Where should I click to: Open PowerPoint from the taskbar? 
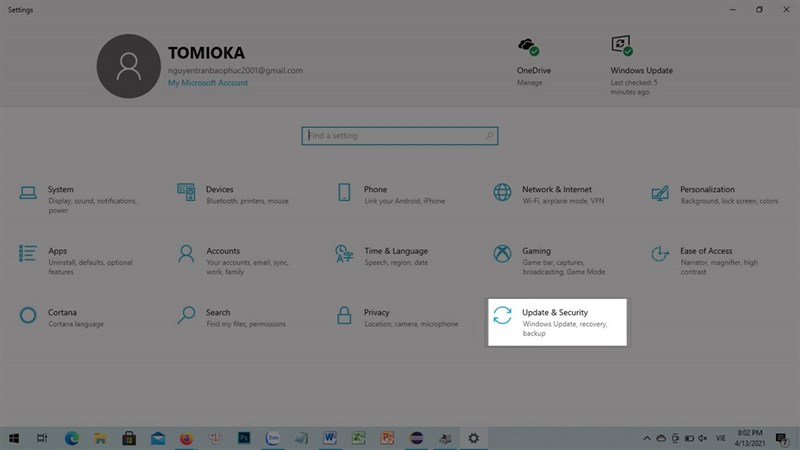tap(387, 438)
